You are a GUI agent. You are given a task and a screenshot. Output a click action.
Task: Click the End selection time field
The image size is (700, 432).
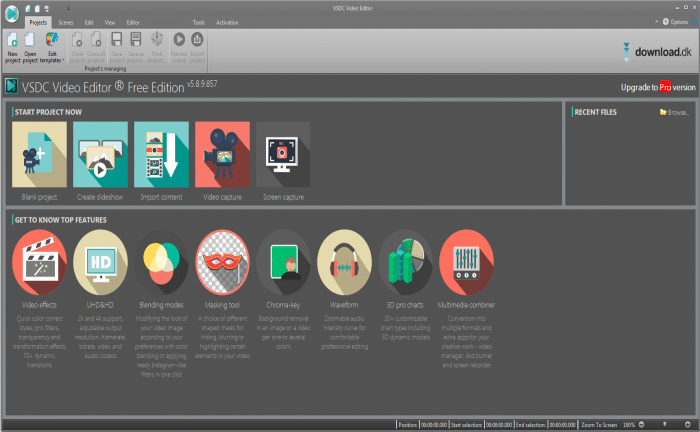point(562,425)
